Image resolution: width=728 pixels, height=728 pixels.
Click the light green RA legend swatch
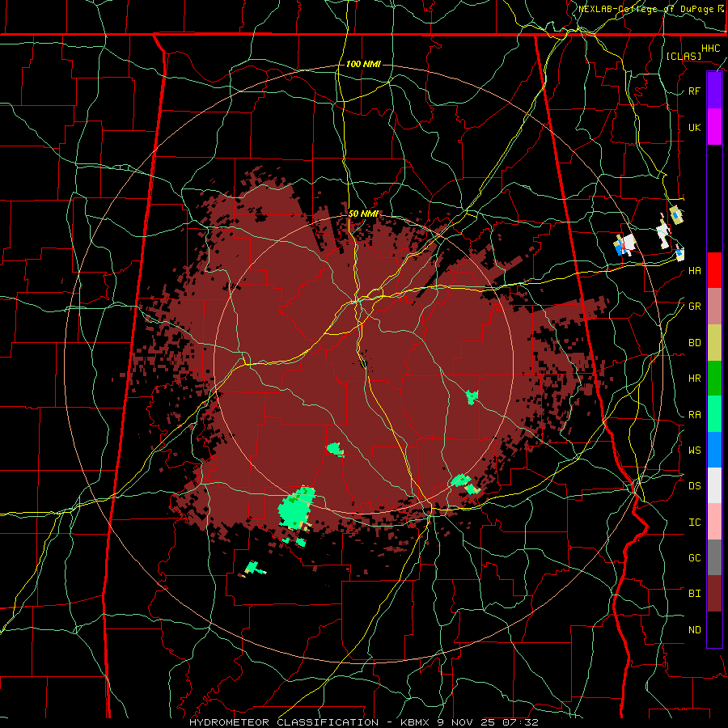click(714, 414)
